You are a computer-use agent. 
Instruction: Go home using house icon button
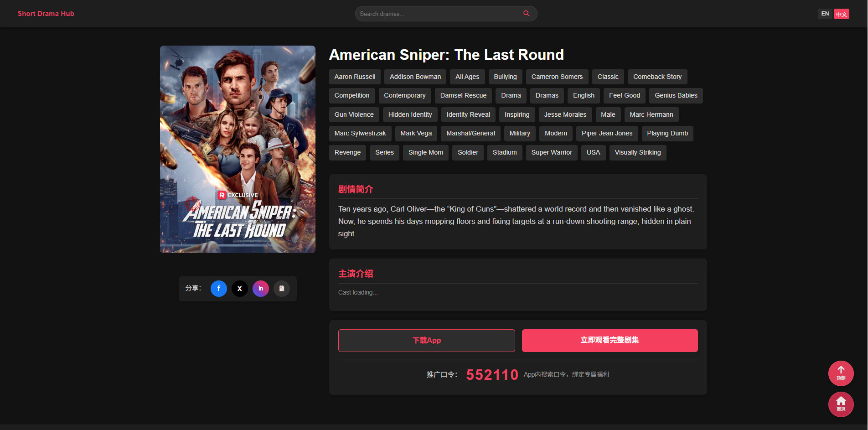pyautogui.click(x=841, y=404)
